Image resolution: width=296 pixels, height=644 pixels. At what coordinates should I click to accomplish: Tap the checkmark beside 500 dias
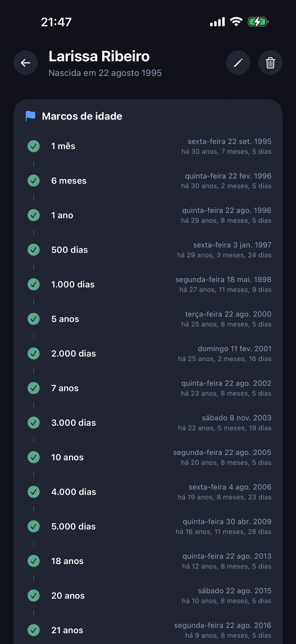click(x=34, y=250)
